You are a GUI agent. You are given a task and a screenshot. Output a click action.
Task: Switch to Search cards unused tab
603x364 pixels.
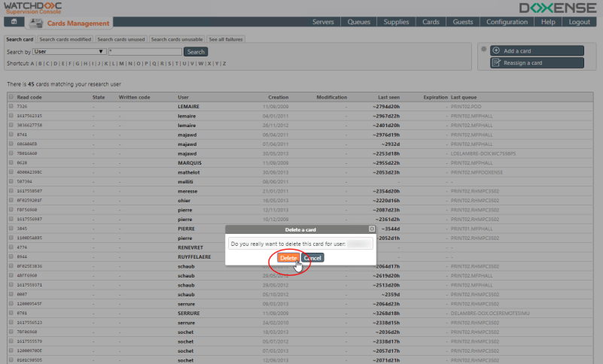pos(120,39)
